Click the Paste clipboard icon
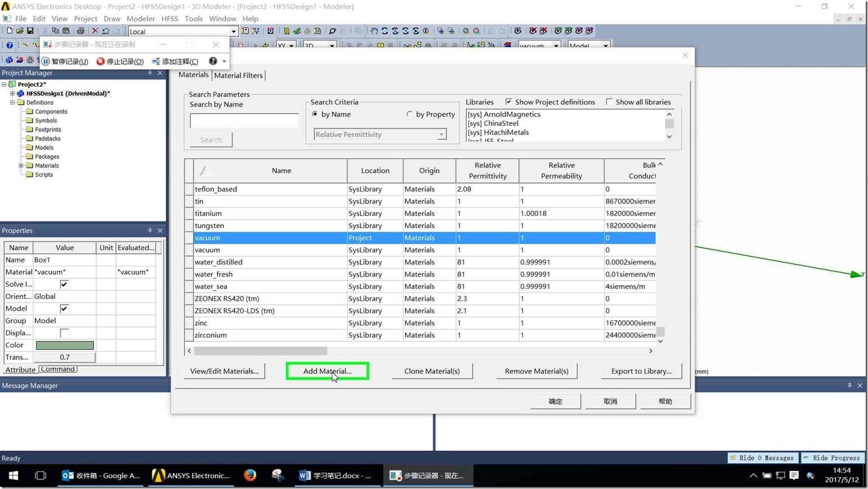 [66, 31]
